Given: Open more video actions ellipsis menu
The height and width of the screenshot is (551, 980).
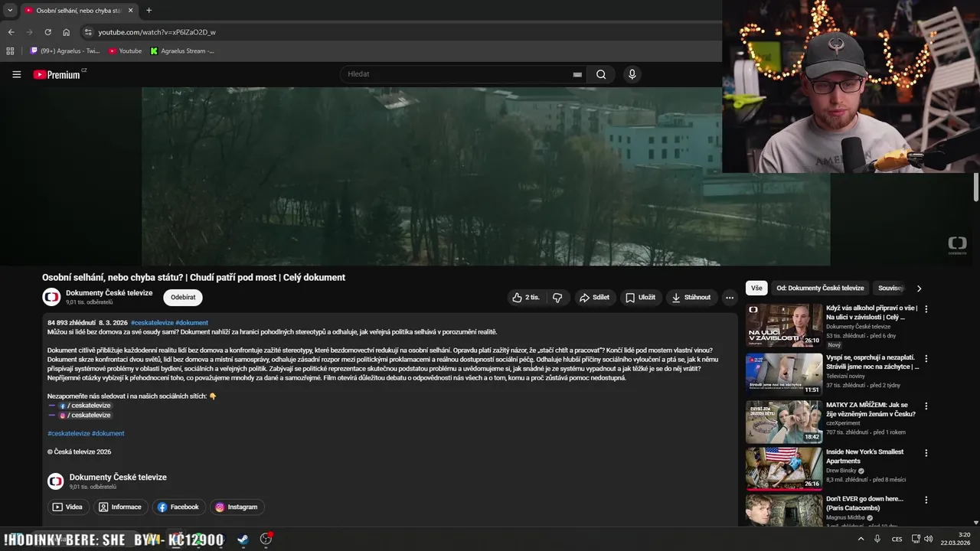Looking at the screenshot, I should click(730, 298).
